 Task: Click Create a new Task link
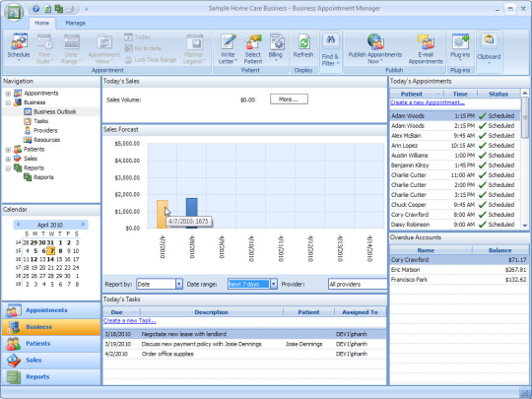(x=130, y=320)
